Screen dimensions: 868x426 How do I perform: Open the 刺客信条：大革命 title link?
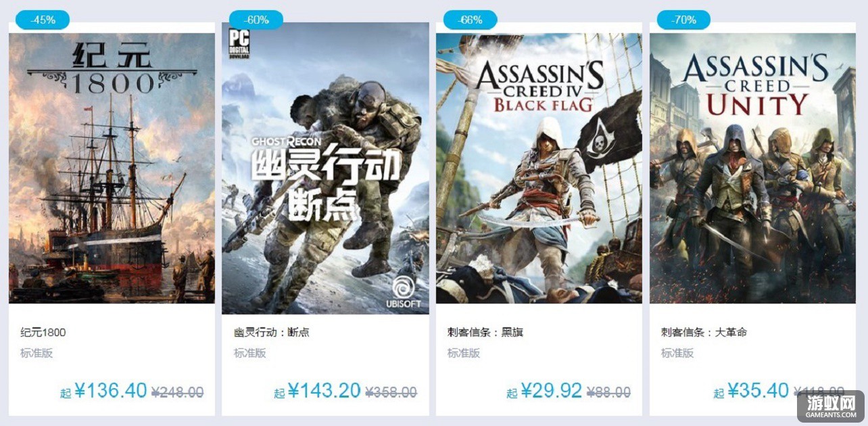(704, 332)
